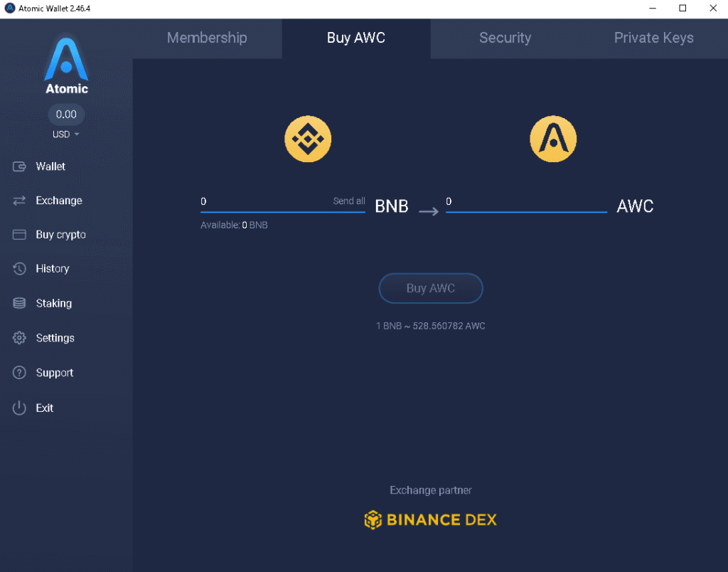Focus the AWC amount input field
The width and height of the screenshot is (728, 572).
click(526, 202)
